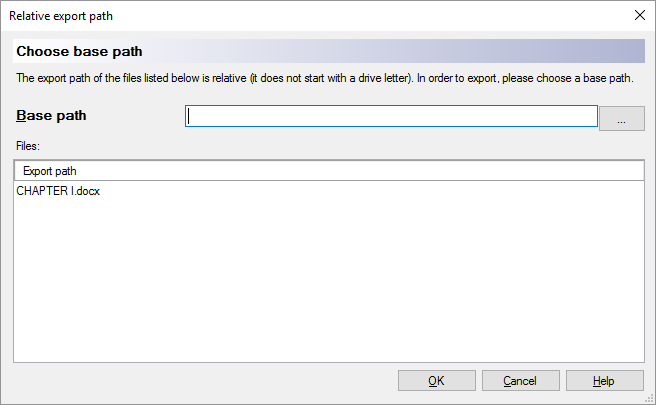This screenshot has height=405, width=656.
Task: Click the Choose base path heading
Action: pos(79,51)
